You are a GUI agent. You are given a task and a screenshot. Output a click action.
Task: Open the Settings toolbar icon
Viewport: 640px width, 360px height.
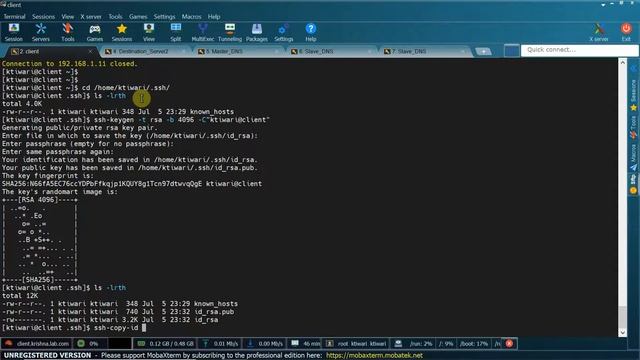284,32
